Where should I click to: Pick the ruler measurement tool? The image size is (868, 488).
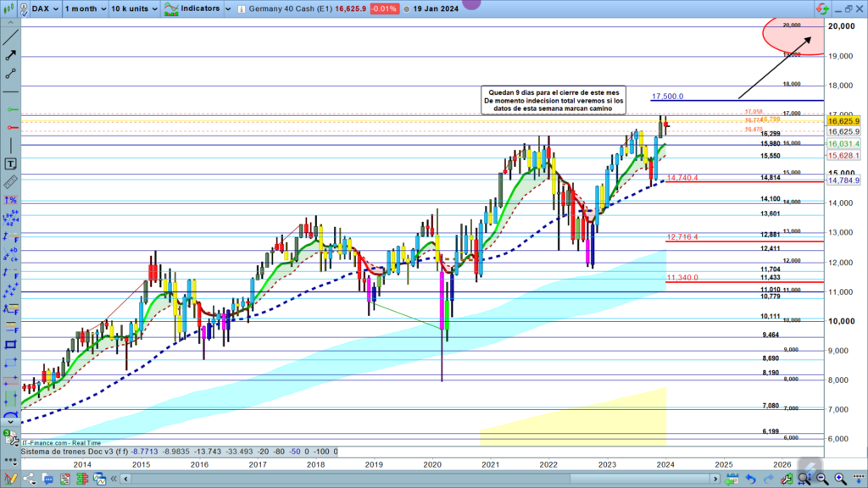point(10,181)
